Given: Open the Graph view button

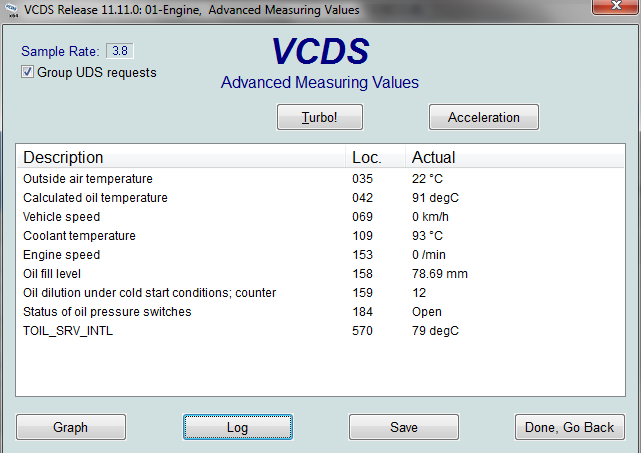Looking at the screenshot, I should [x=71, y=427].
